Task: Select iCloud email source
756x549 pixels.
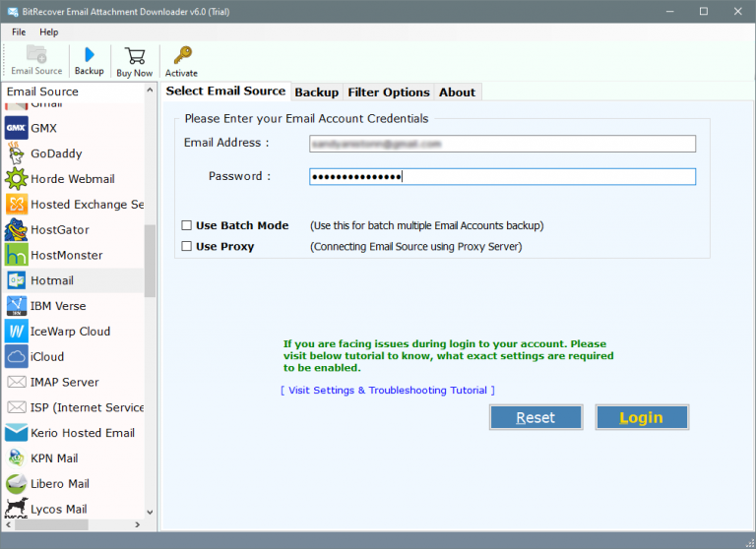Action: (47, 356)
